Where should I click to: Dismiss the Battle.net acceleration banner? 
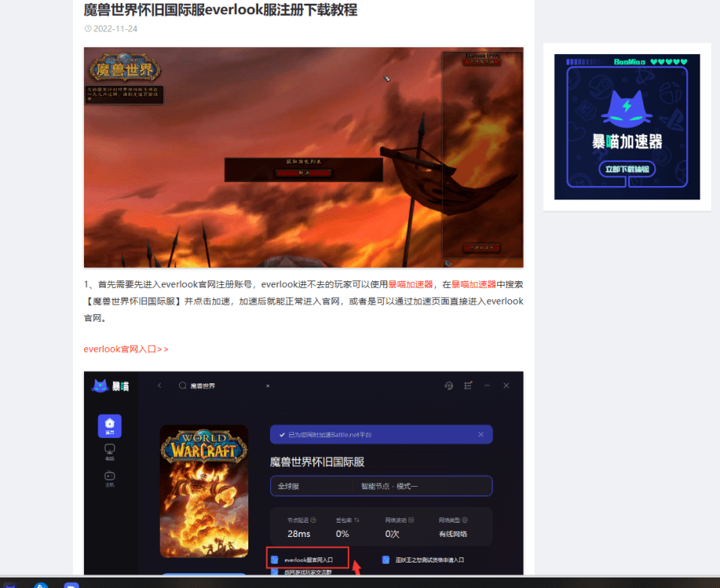point(480,433)
